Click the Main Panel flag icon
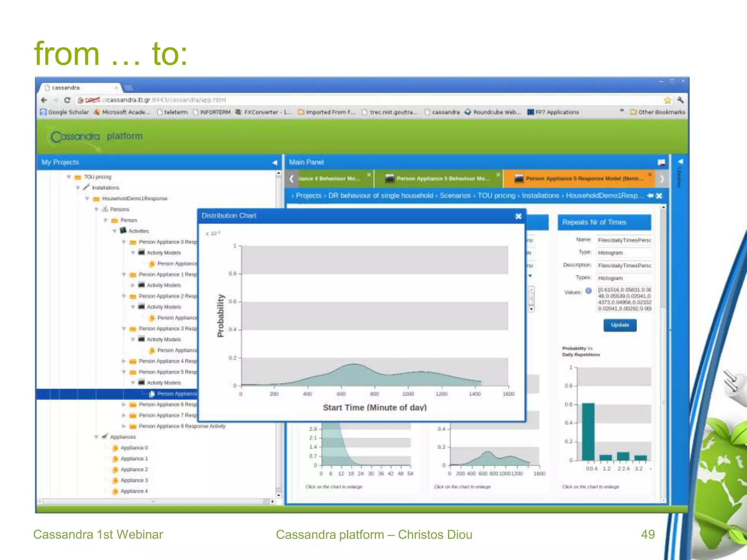The image size is (747, 560). (661, 162)
